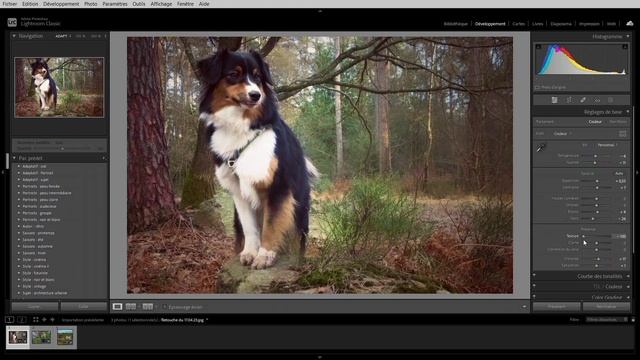Toggle Photo d'origine checkbox
Screen dimensions: 640x360
(x=538, y=87)
